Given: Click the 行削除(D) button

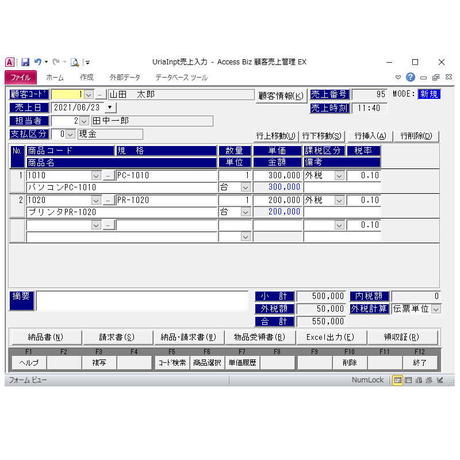Looking at the screenshot, I should point(416,136).
